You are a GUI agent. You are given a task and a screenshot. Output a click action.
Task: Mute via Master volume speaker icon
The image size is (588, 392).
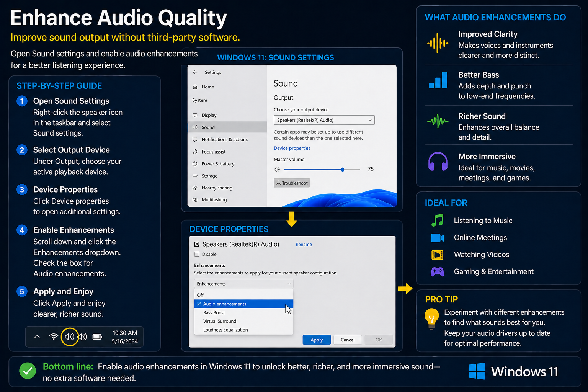277,169
